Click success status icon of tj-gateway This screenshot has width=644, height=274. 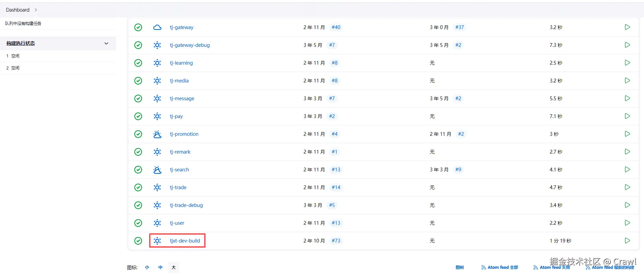click(138, 27)
